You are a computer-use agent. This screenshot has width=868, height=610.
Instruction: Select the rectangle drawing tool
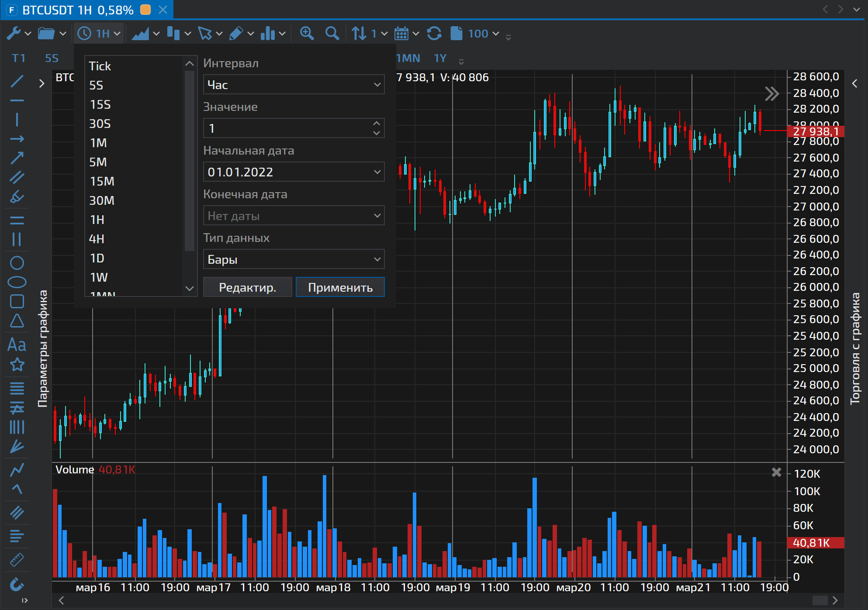coord(17,301)
